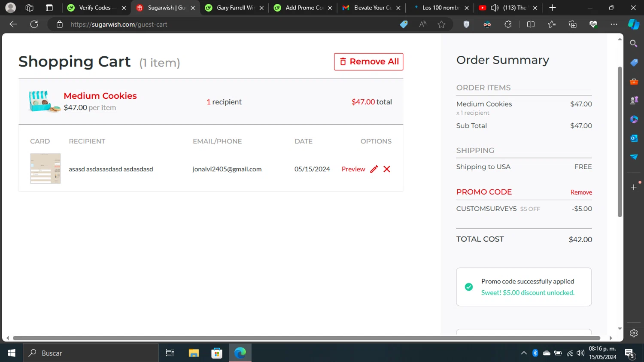
Task: Open Microsoft Store from taskbar
Action: tap(217, 353)
